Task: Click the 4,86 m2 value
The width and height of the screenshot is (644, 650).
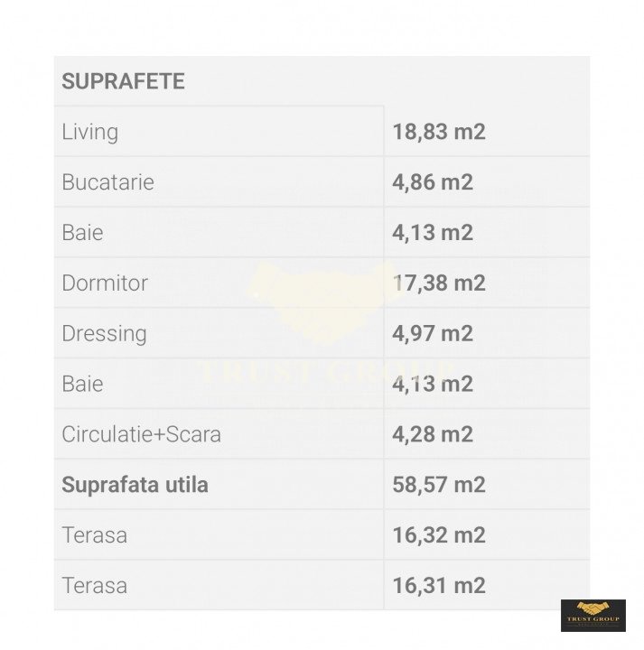Action: pyautogui.click(x=433, y=182)
